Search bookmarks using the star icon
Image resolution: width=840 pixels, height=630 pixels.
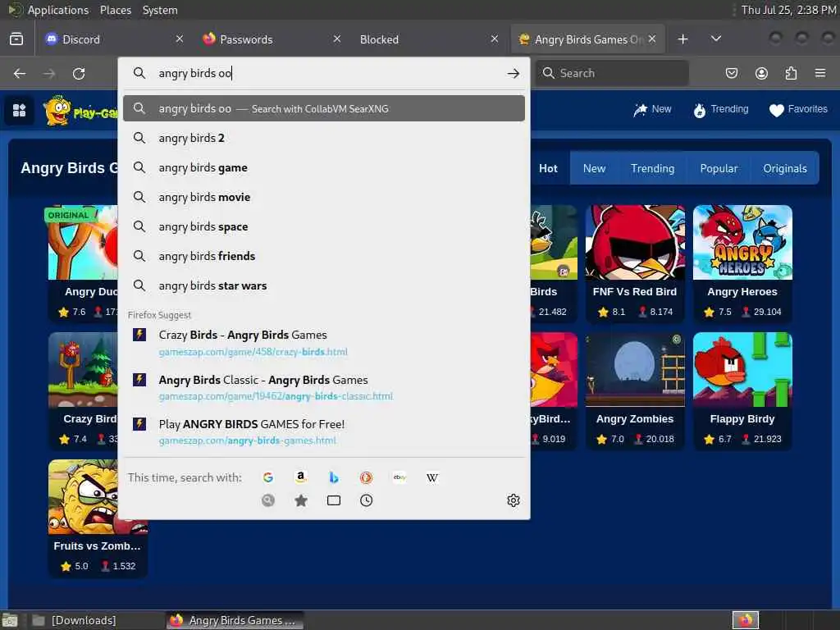pyautogui.click(x=301, y=500)
